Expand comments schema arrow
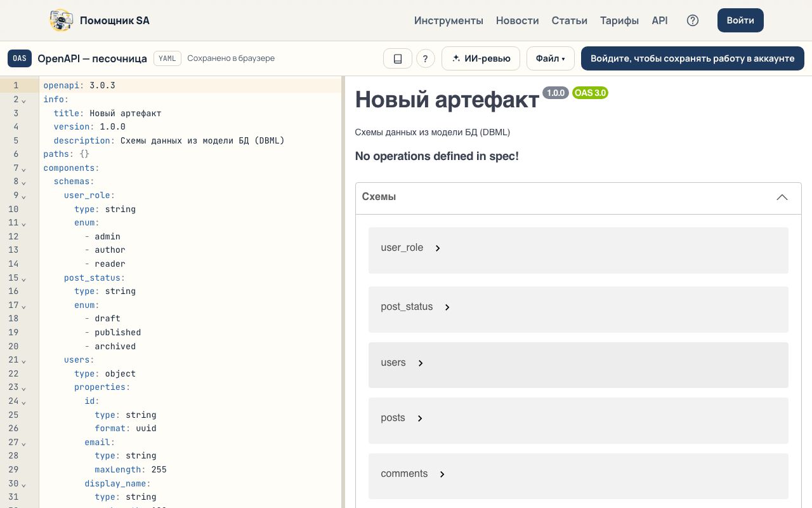 tap(442, 474)
